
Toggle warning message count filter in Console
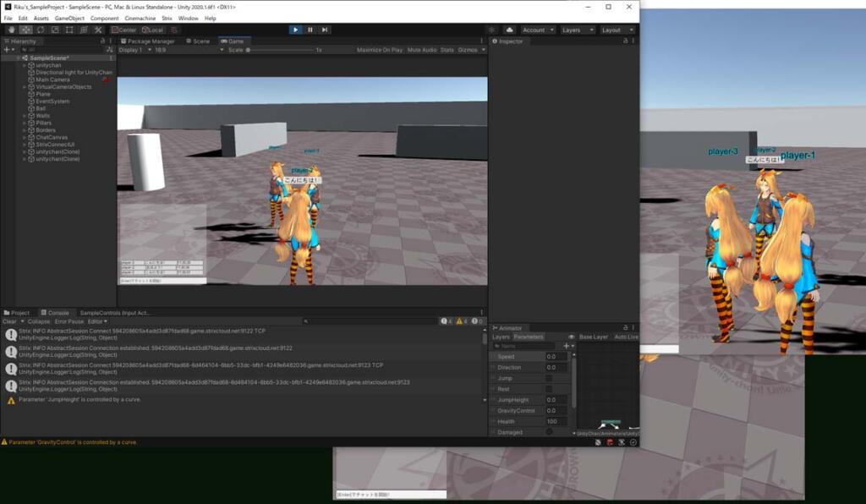[462, 320]
